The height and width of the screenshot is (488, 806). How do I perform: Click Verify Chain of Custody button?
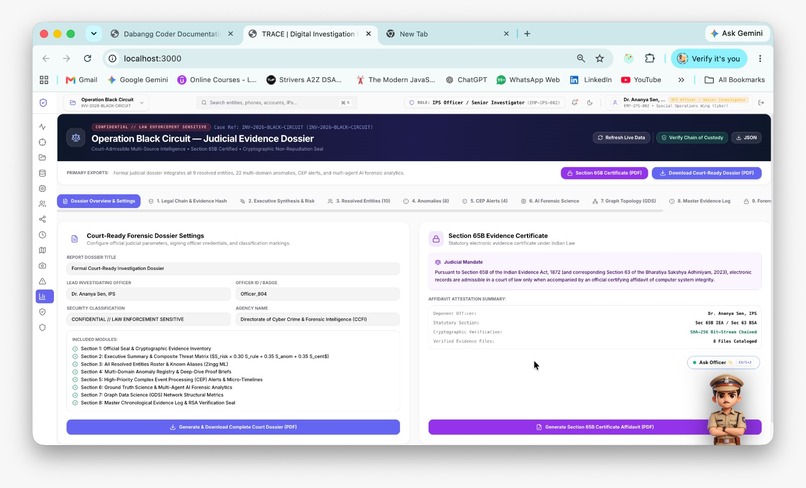[692, 138]
